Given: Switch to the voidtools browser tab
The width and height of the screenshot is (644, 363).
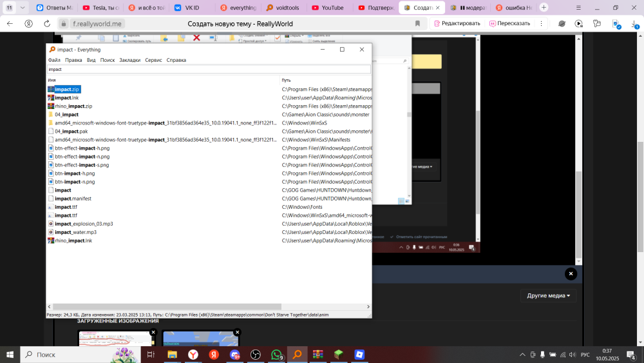Looking at the screenshot, I should coord(283,7).
